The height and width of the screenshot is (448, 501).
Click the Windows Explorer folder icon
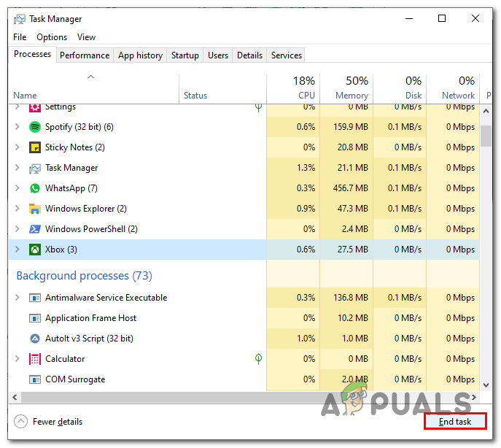pyautogui.click(x=35, y=209)
